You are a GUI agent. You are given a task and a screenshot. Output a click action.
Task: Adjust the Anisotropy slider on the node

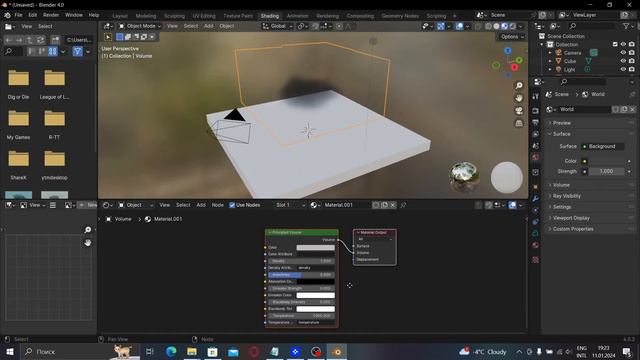[x=302, y=275]
